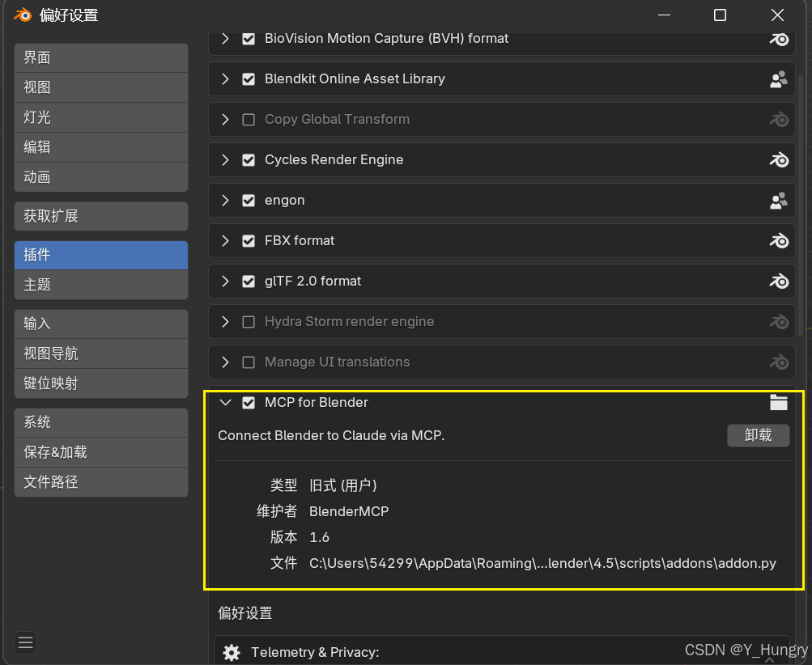
Task: Switch to the 主题 (Themes) section
Action: [x=101, y=285]
